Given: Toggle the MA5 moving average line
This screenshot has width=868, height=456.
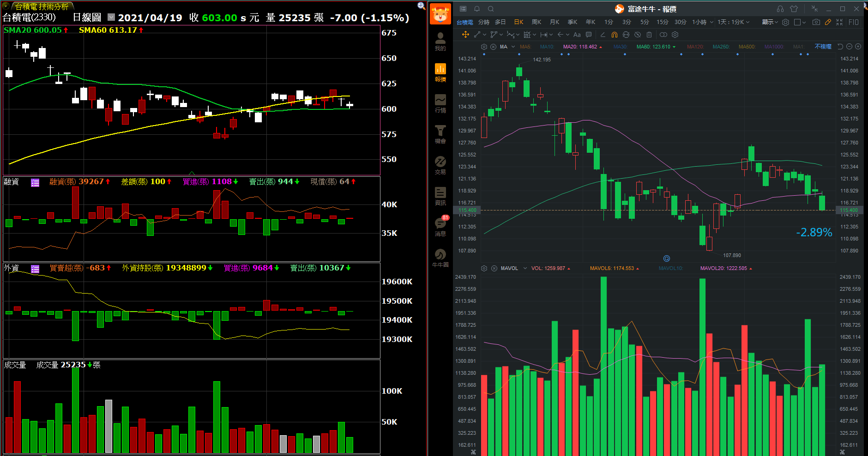Looking at the screenshot, I should pyautogui.click(x=525, y=47).
